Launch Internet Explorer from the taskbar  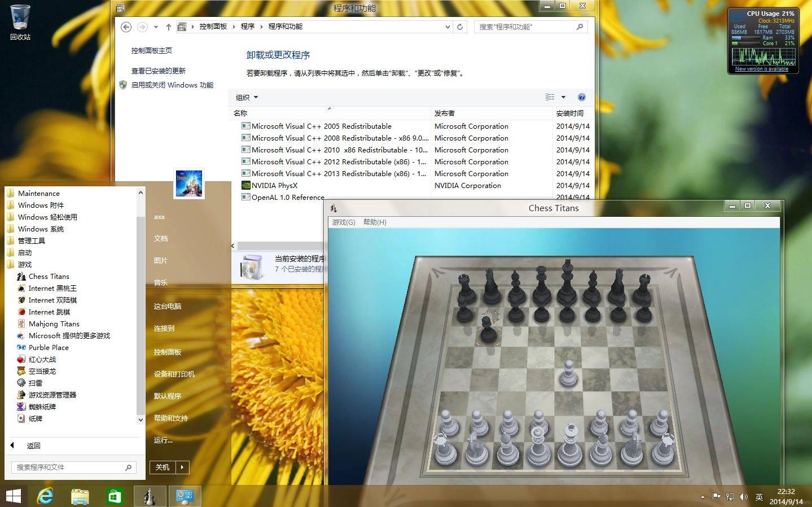tap(45, 496)
